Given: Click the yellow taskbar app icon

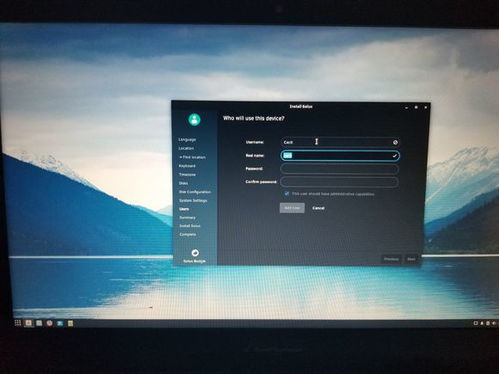Looking at the screenshot, I should [x=70, y=323].
